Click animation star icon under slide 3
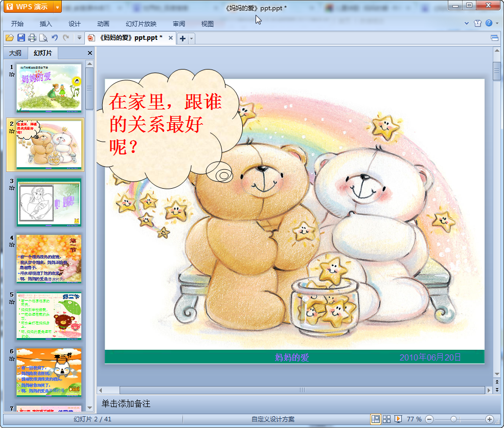 pos(12,188)
